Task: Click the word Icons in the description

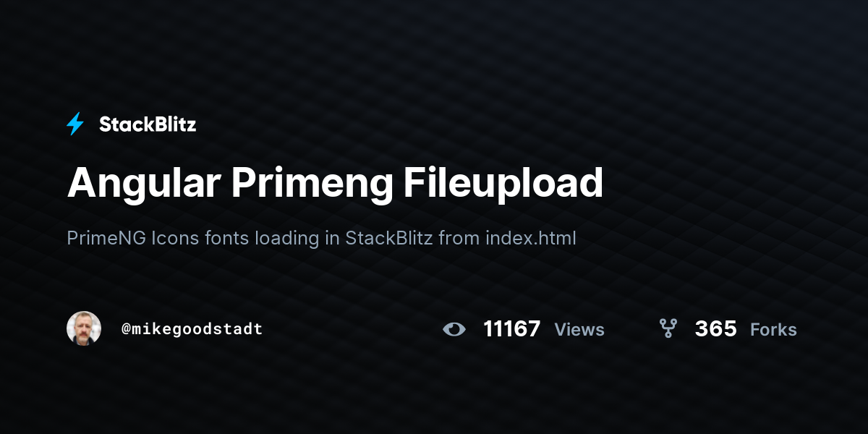Action: (x=172, y=238)
